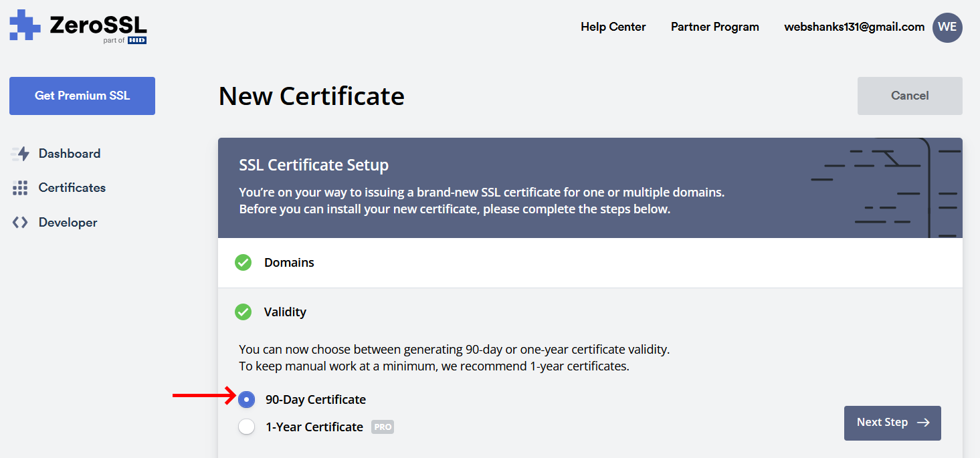The width and height of the screenshot is (980, 458).
Task: Click the Developer code brackets icon
Action: click(x=20, y=223)
